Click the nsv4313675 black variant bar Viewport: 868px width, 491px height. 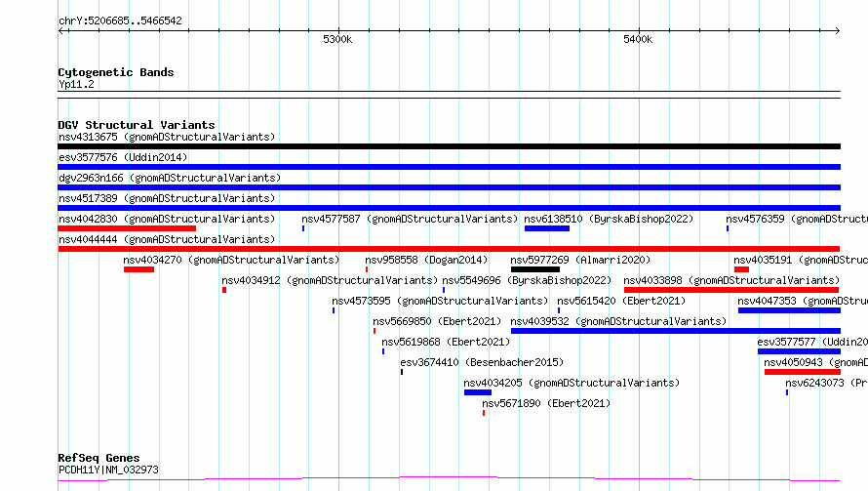coord(449,146)
